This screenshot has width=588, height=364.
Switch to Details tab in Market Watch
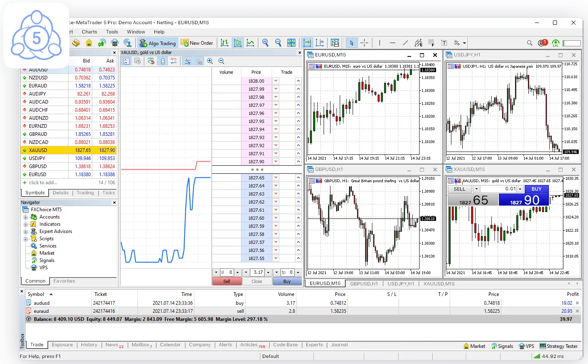(60, 193)
